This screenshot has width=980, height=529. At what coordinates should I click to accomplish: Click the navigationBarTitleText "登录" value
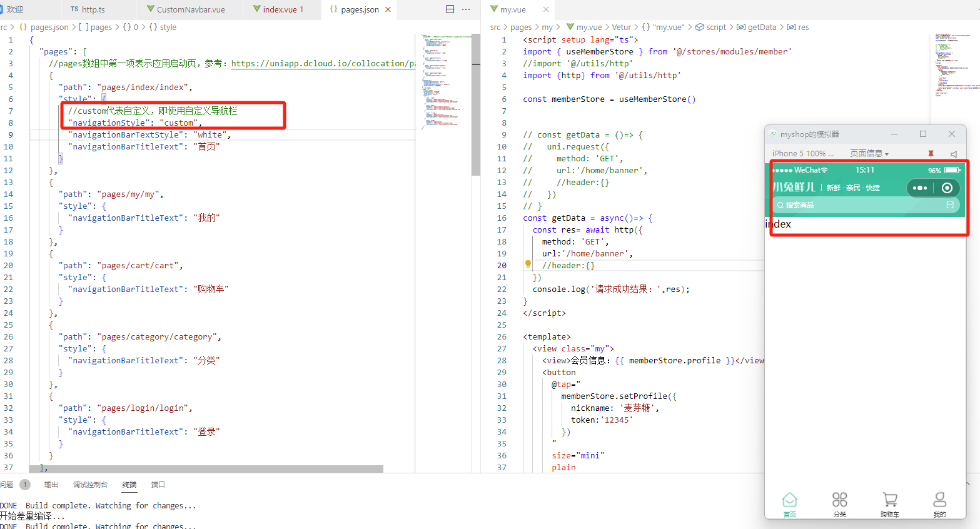pos(206,431)
